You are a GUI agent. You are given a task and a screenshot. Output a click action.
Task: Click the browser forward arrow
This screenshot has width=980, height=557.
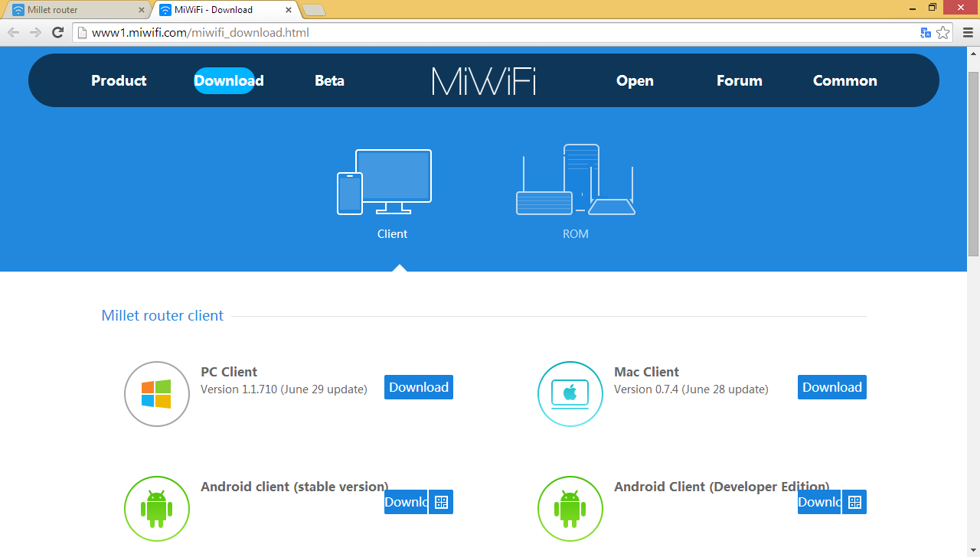[35, 32]
